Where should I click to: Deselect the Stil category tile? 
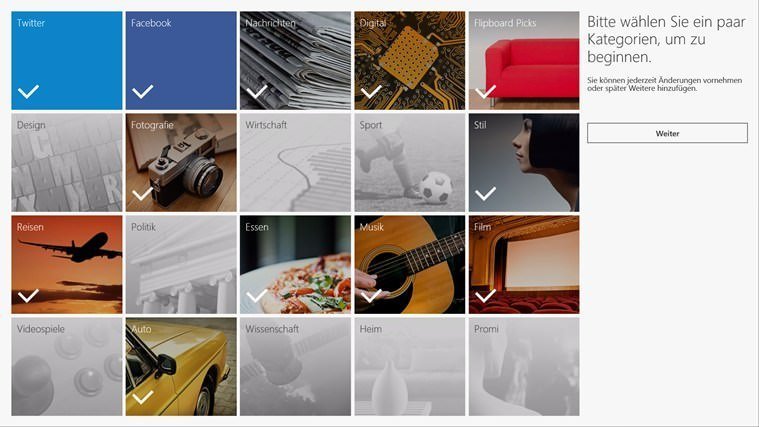524,163
